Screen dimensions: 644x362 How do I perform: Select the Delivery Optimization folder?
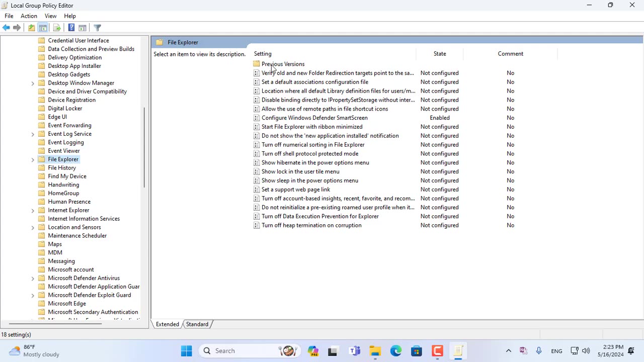click(74, 57)
